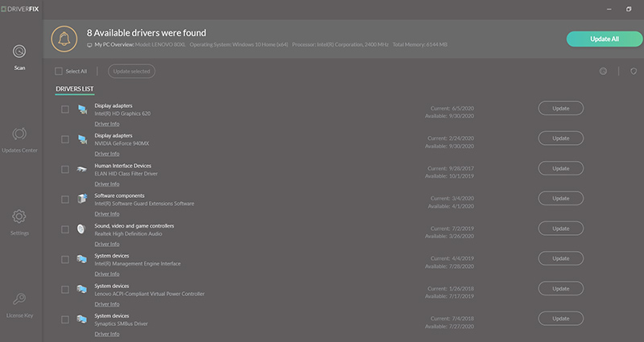The height and width of the screenshot is (342, 644).
Task: Update the Synaptics SMBus Driver
Action: tap(560, 319)
